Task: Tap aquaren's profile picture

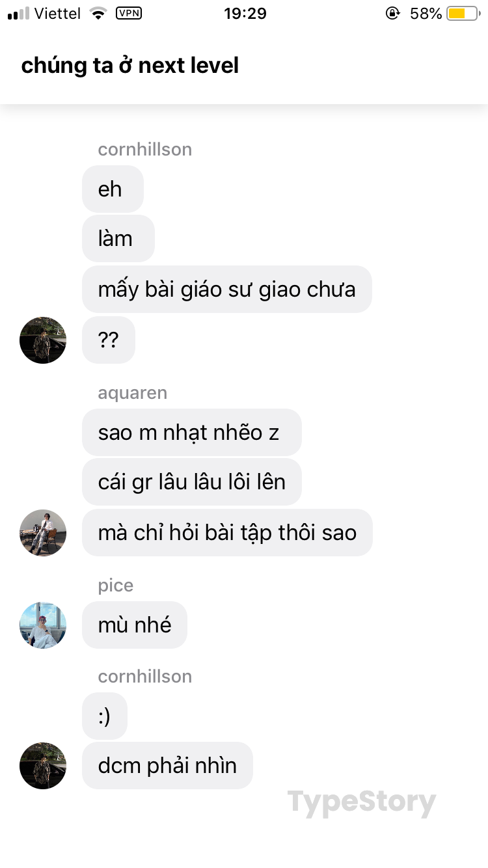Action: [43, 533]
